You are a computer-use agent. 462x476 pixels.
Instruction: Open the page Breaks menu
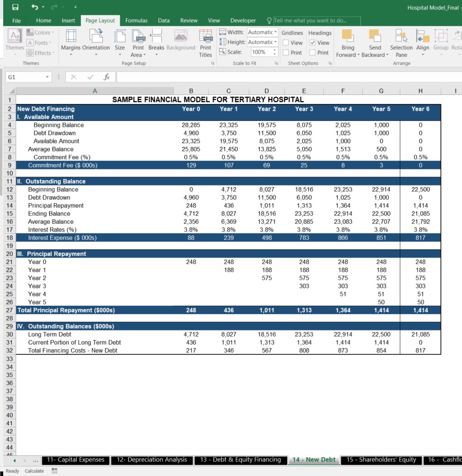click(156, 43)
